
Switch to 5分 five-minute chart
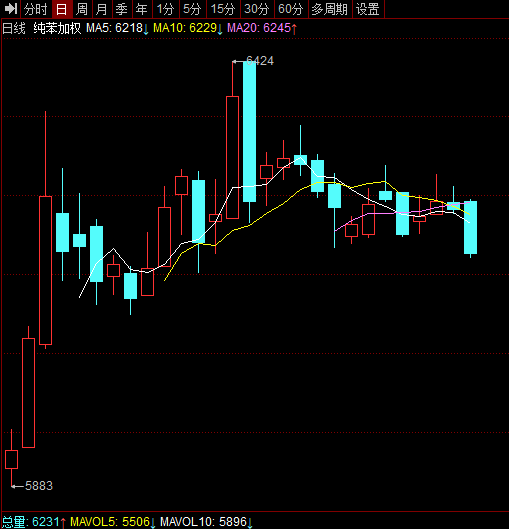[192, 9]
